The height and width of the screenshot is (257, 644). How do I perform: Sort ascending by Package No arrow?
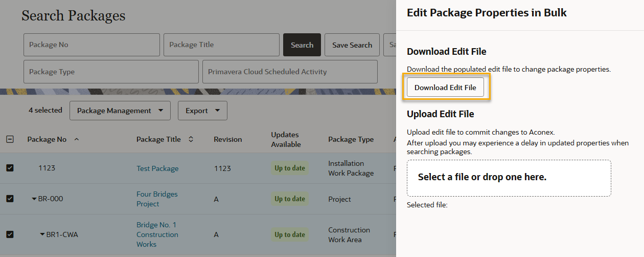click(77, 139)
